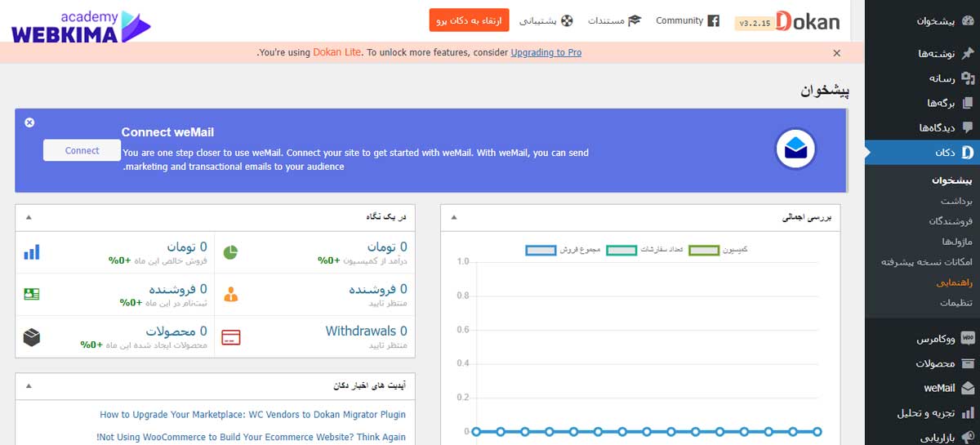Toggle the تعداد سفارشات chart legend
The image size is (980, 445).
644,250
